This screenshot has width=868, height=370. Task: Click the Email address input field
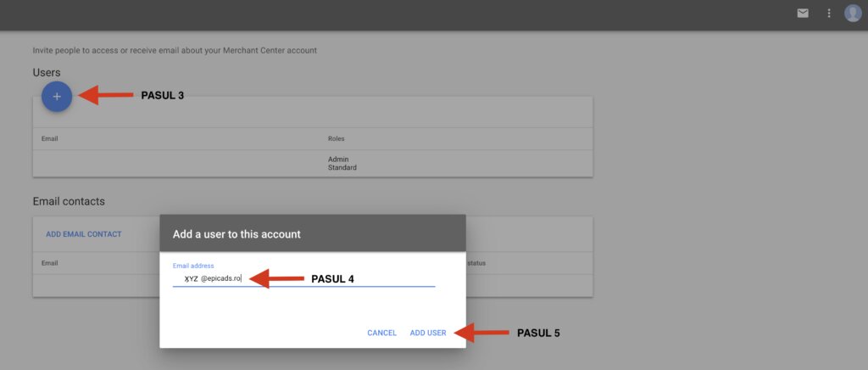tap(304, 278)
